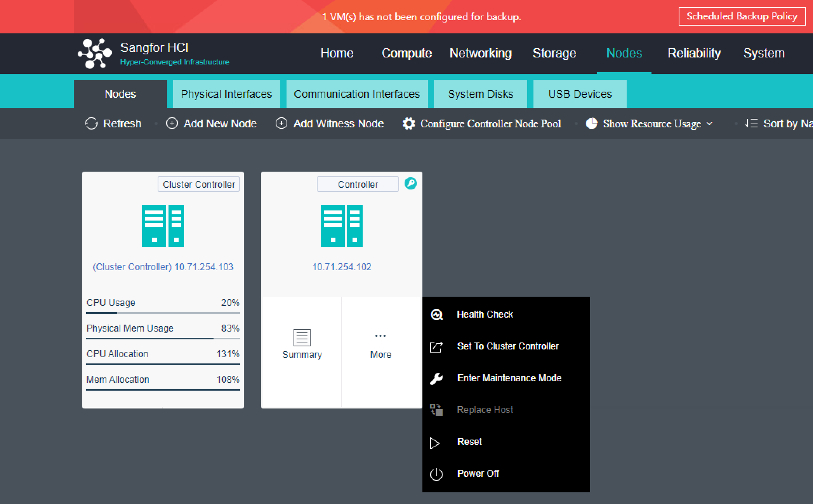
Task: Click the Mem Allocation label
Action: click(118, 379)
